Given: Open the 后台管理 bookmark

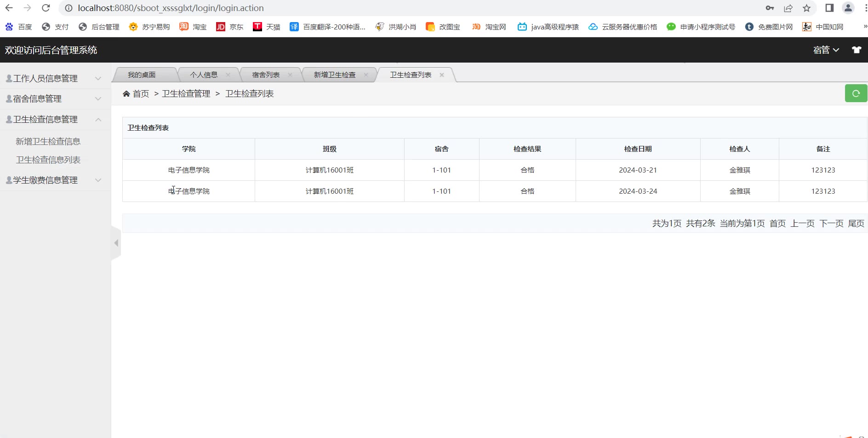Looking at the screenshot, I should click(99, 27).
